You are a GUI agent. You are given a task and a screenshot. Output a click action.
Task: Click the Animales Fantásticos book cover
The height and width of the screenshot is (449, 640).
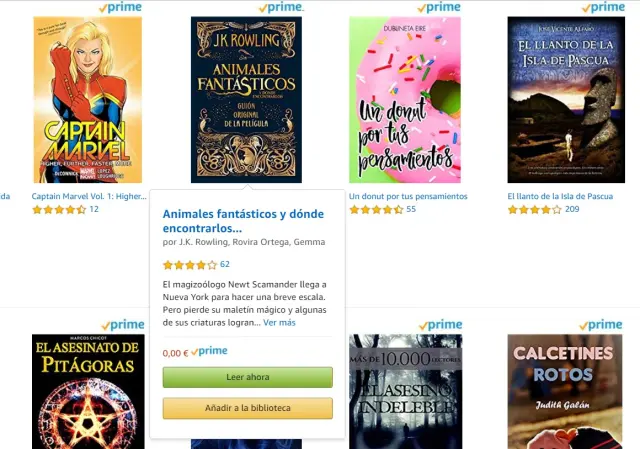coord(246,100)
